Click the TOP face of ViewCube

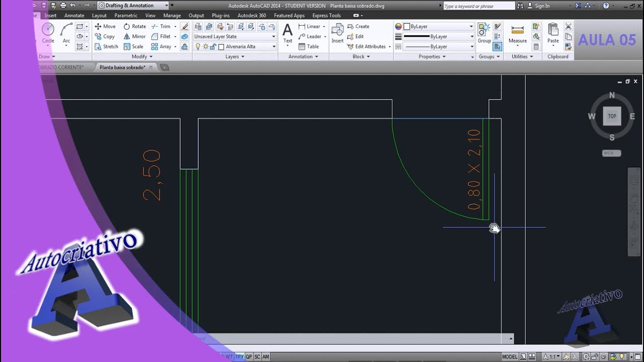tap(612, 116)
